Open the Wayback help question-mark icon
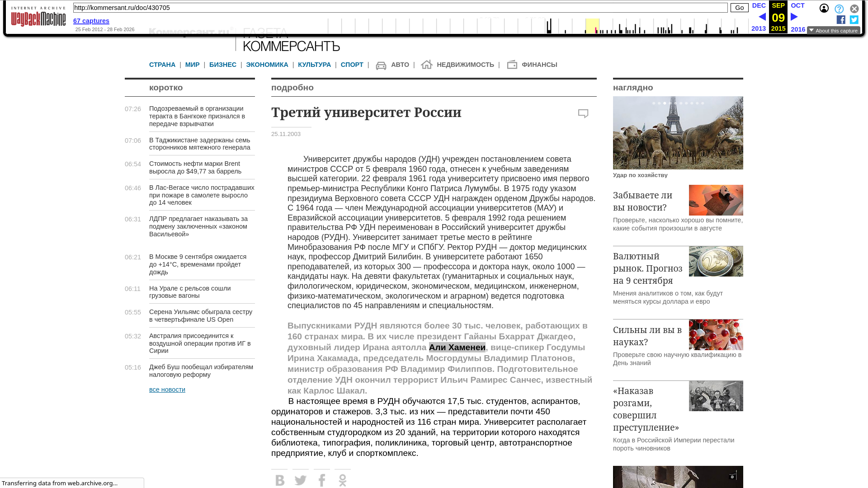 pyautogui.click(x=839, y=9)
